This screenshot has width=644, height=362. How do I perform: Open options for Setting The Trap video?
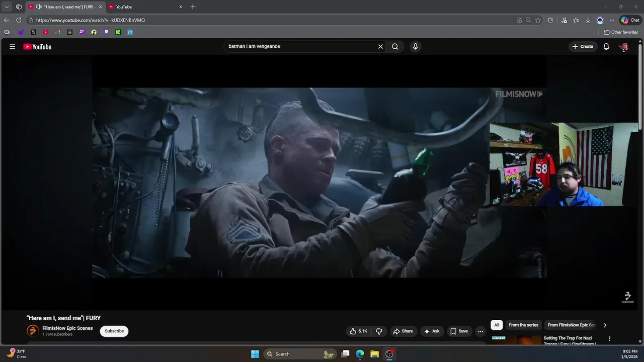pyautogui.click(x=609, y=339)
